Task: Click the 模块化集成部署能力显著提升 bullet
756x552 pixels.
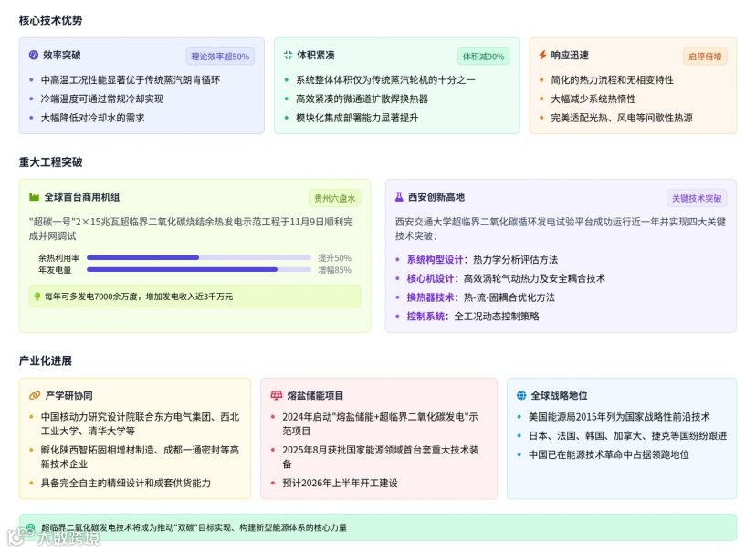Action: (x=357, y=118)
